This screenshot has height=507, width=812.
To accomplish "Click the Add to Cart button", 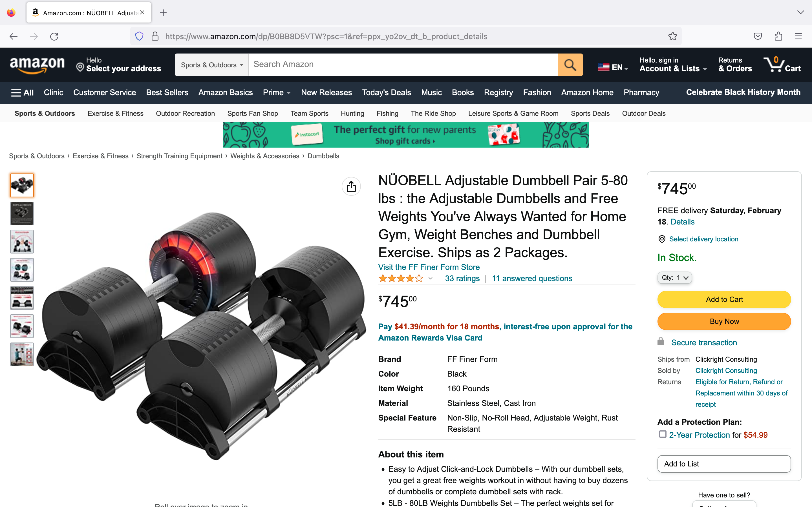I will pos(724,299).
